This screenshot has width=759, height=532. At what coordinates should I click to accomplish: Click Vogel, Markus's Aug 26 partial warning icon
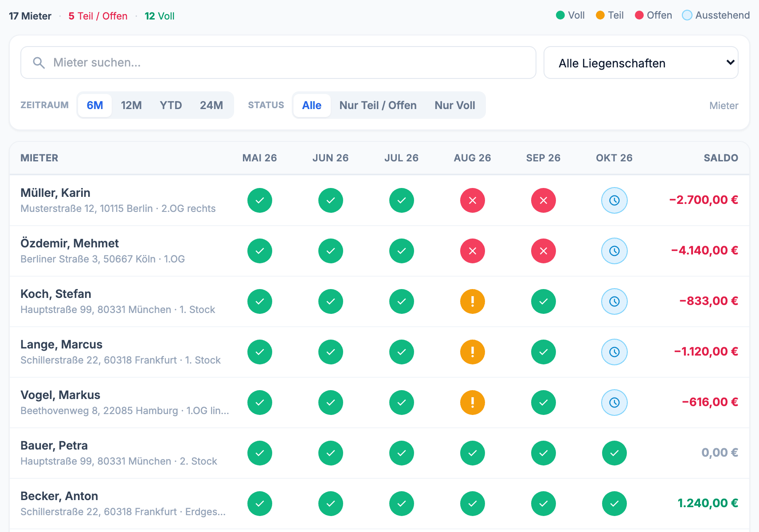[x=473, y=403]
